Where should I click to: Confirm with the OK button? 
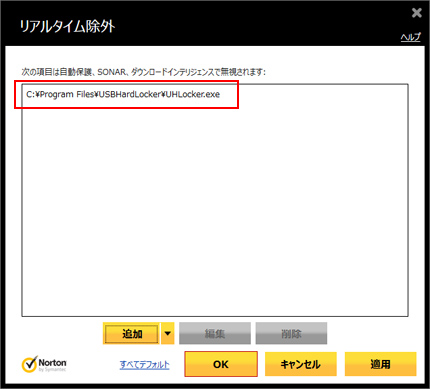pos(221,364)
